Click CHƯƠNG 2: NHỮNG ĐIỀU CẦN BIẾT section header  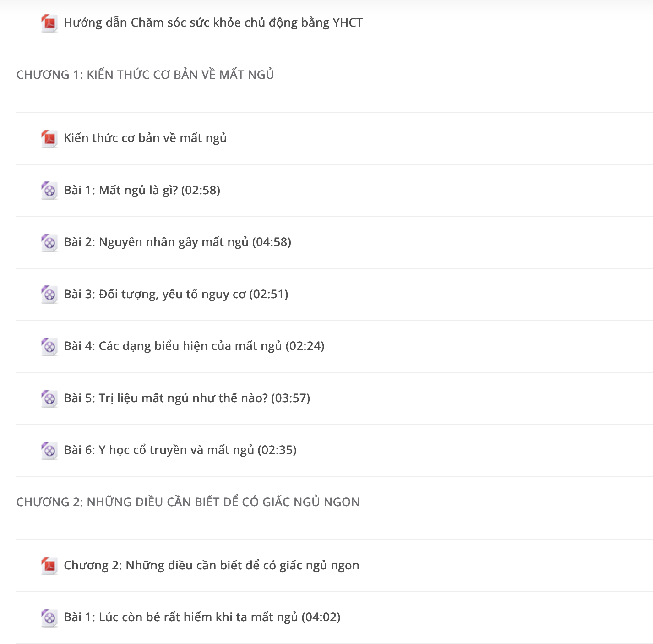[x=188, y=502]
